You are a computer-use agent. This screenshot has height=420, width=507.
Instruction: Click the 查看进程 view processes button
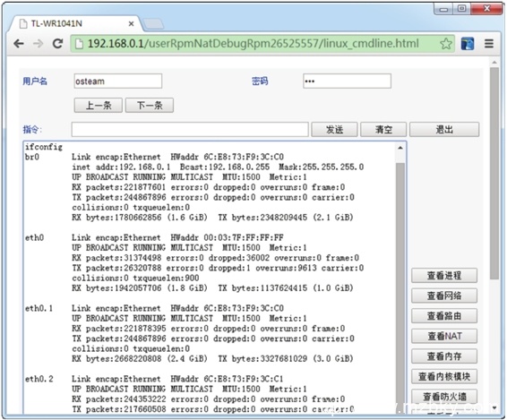click(x=444, y=276)
